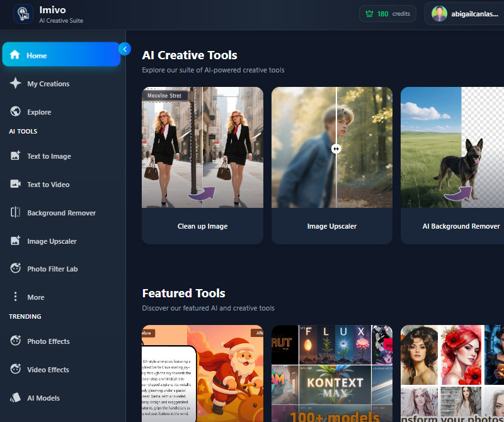Image resolution: width=504 pixels, height=422 pixels.
Task: Collapse the sidebar using the chevron arrow
Action: click(124, 48)
